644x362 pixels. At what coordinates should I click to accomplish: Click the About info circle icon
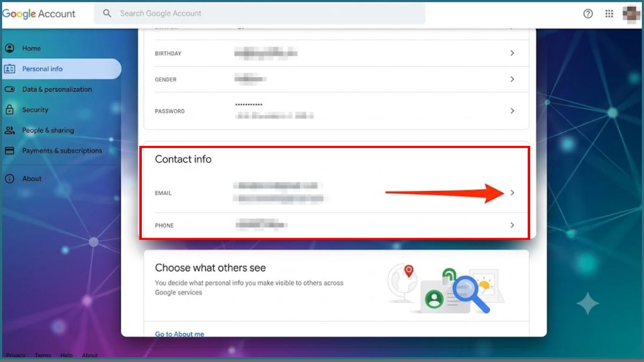[10, 179]
